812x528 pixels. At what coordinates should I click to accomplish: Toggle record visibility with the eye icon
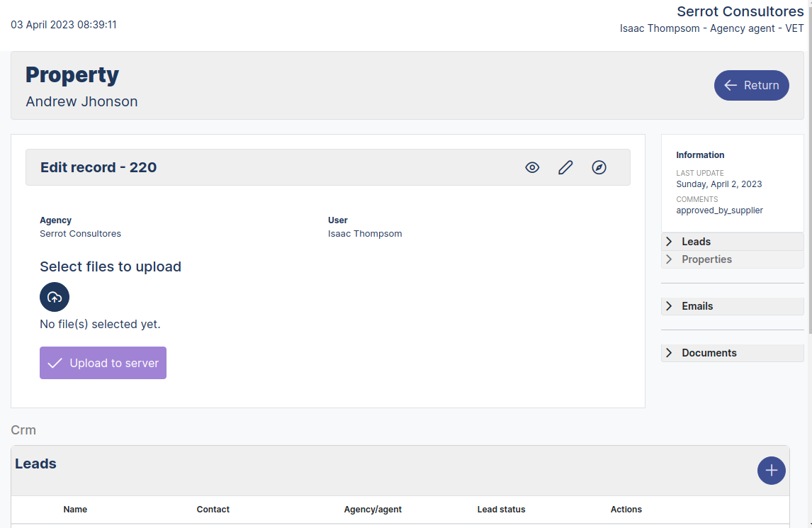point(532,167)
